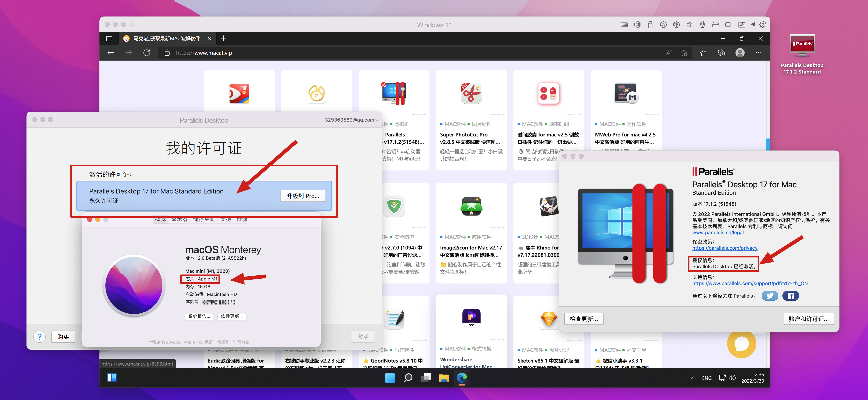Click the ENG language indicator
This screenshot has height=400, width=868.
point(707,378)
